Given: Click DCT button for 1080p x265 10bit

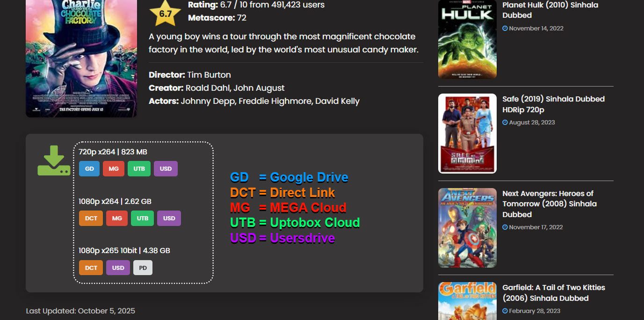Looking at the screenshot, I should (x=91, y=268).
